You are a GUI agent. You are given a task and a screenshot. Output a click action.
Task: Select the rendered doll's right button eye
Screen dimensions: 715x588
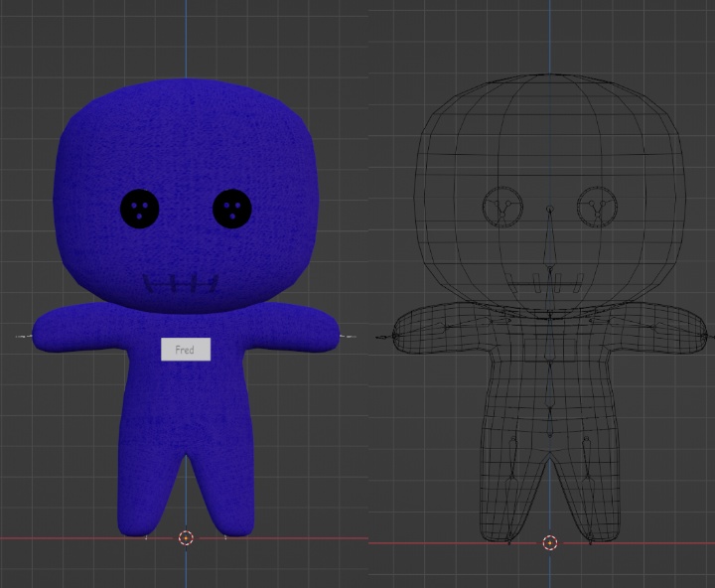click(232, 209)
